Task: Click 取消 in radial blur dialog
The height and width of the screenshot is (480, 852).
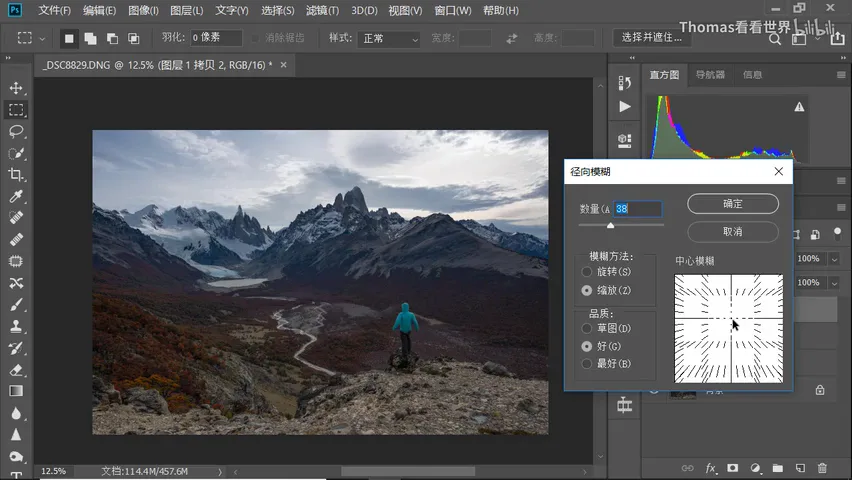Action: click(x=733, y=232)
